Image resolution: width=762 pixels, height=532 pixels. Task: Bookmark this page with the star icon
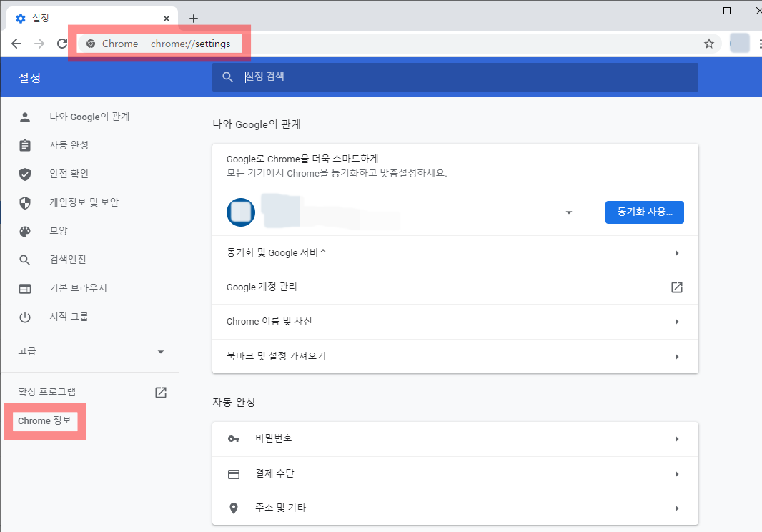point(709,44)
